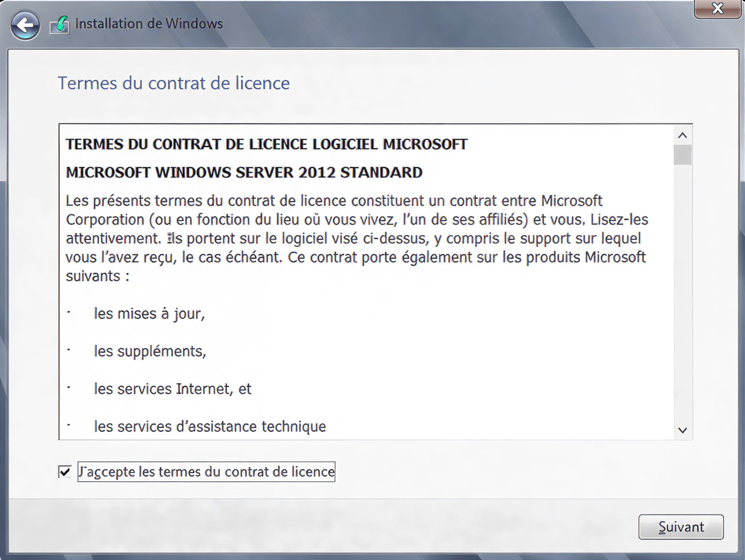This screenshot has height=560, width=745.
Task: Click the back arrow button
Action: point(25,25)
